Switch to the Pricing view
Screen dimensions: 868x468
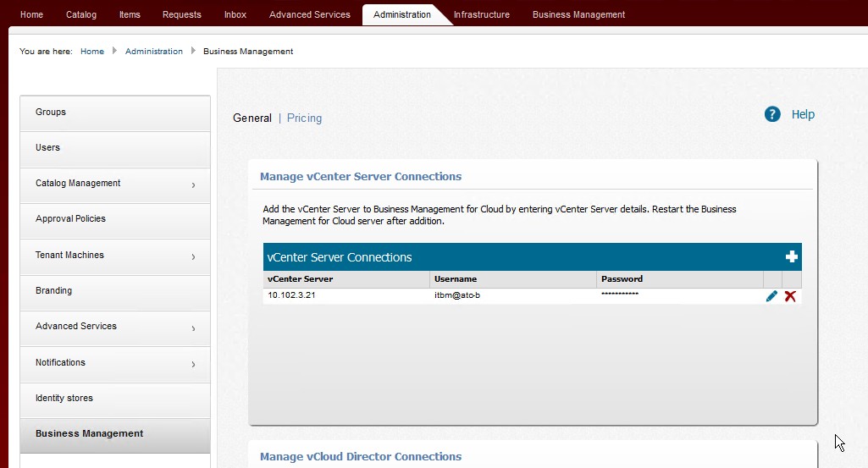[x=304, y=118]
